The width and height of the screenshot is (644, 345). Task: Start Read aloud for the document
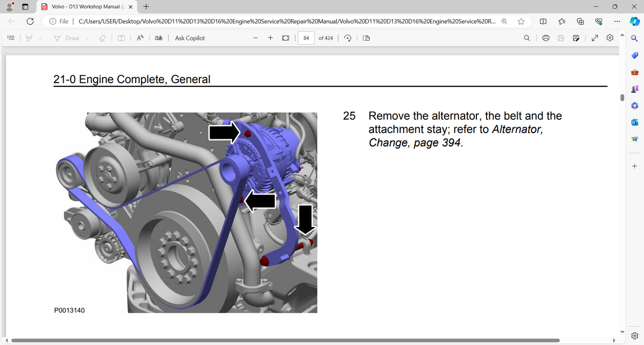[x=139, y=38]
